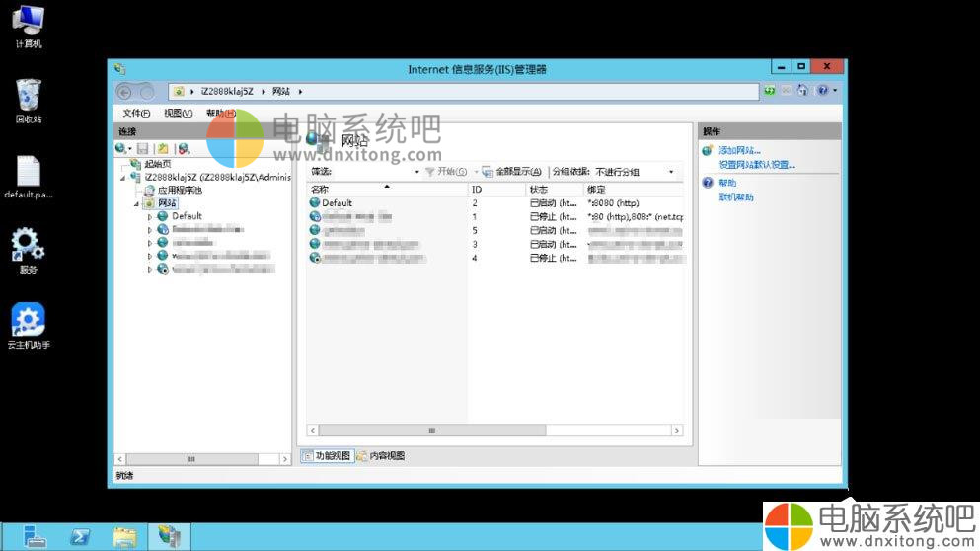Select IIS Manager taskbar button
Image resolution: width=980 pixels, height=551 pixels.
pos(170,536)
